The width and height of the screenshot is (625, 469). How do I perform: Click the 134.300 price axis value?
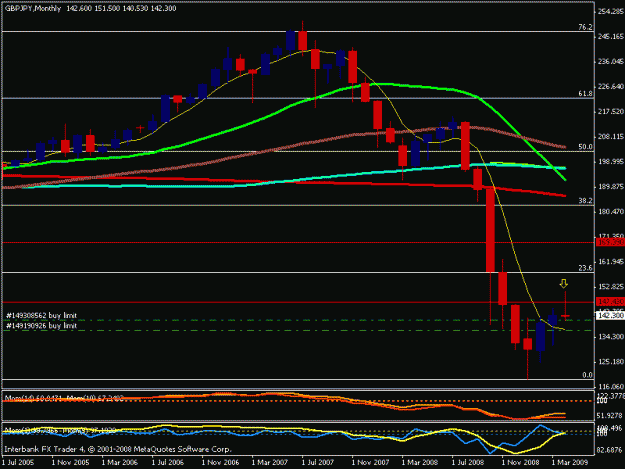(x=610, y=337)
